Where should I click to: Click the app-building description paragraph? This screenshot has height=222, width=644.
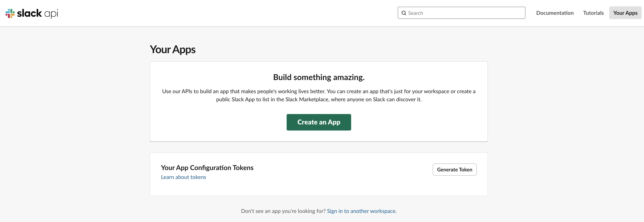point(319,95)
